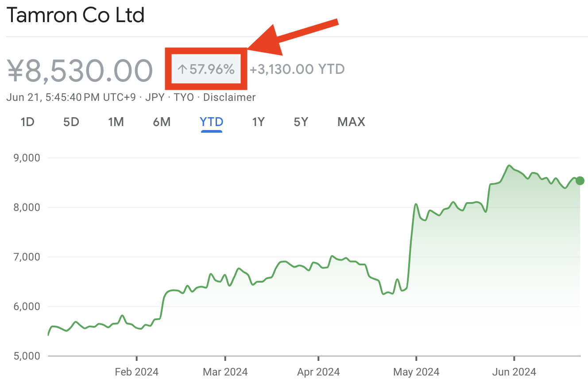The width and height of the screenshot is (588, 383).
Task: Select the 1D time range tab
Action: click(x=27, y=122)
